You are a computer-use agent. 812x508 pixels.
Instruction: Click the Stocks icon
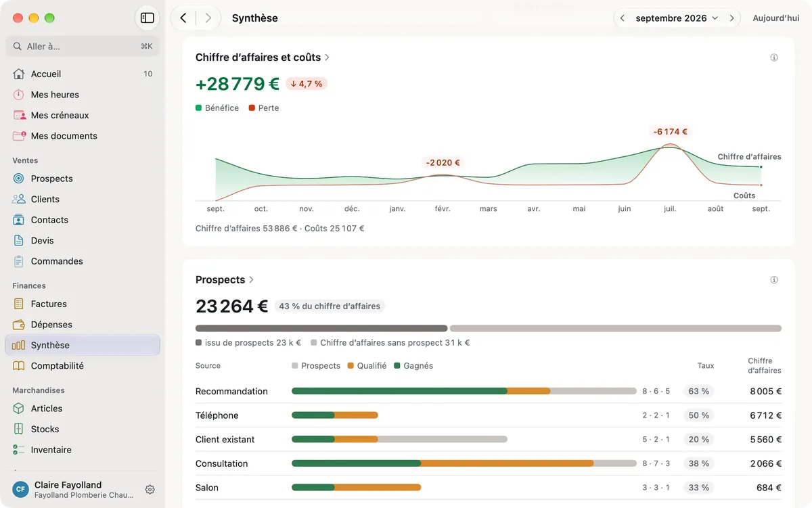point(19,429)
